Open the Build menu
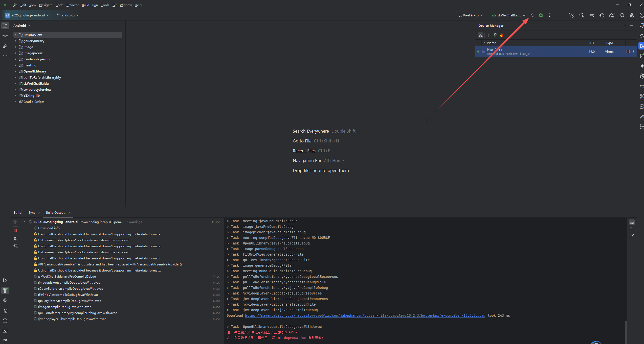Image resolution: width=644 pixels, height=344 pixels. [x=85, y=5]
